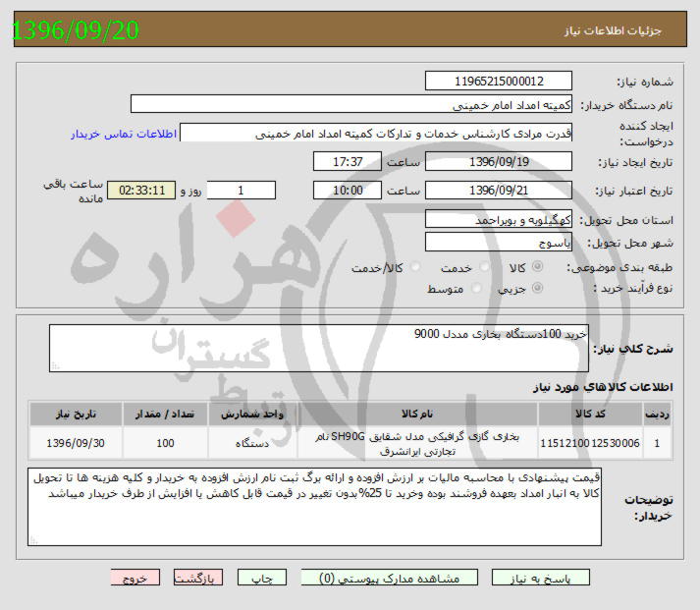Click the request creator name field
This screenshot has width=700, height=610.
[376, 133]
